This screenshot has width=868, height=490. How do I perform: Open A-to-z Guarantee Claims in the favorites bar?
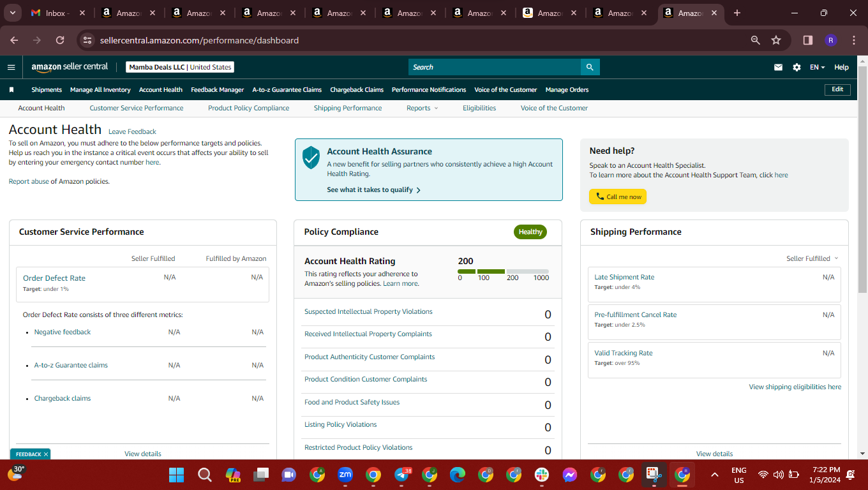click(287, 90)
